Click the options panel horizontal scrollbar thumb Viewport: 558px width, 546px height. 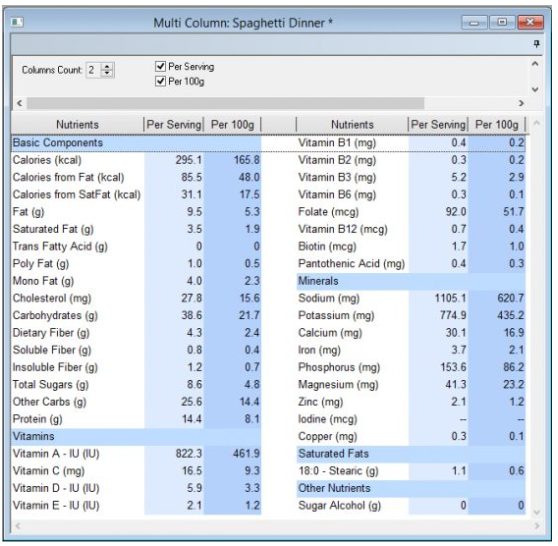click(225, 103)
